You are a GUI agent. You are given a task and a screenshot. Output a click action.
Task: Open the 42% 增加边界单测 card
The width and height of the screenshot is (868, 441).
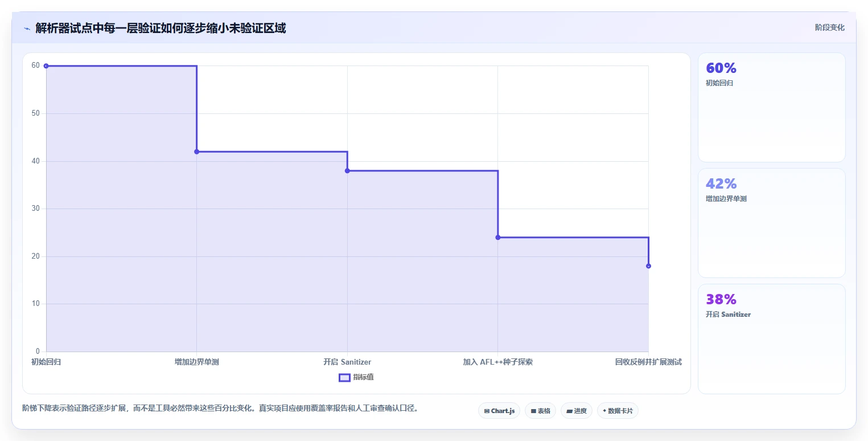(771, 223)
